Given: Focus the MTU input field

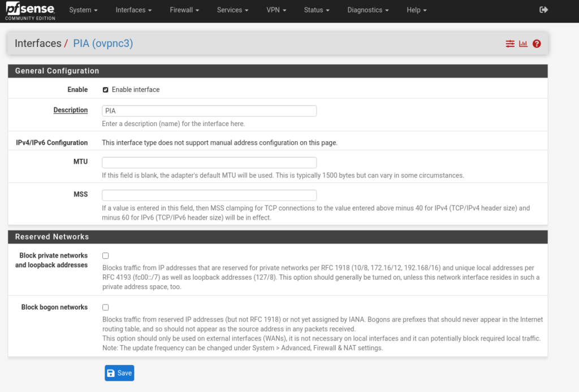Looking at the screenshot, I should point(209,163).
